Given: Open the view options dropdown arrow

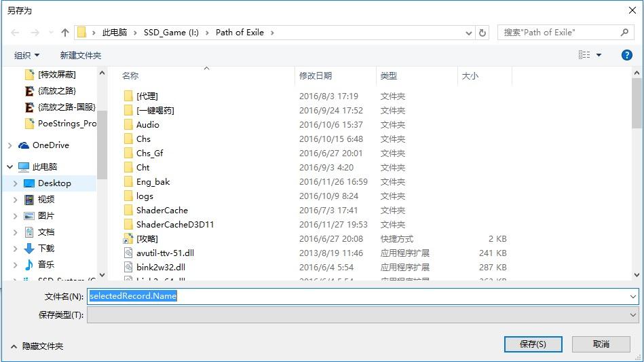Looking at the screenshot, I should [599, 55].
